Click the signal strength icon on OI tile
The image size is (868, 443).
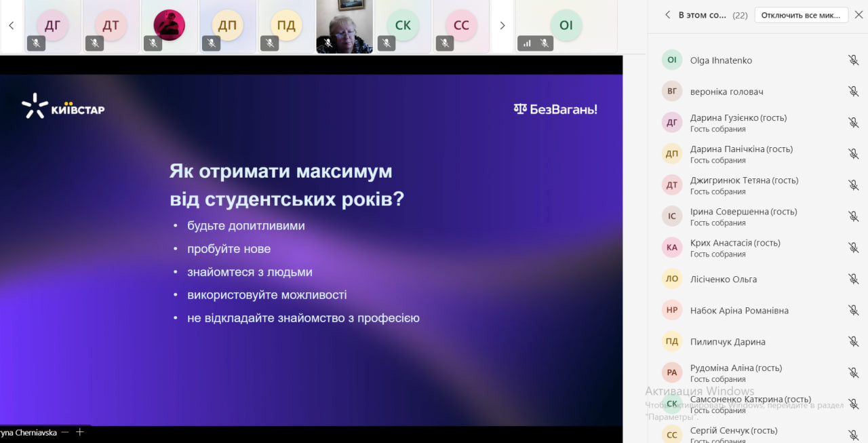pos(527,43)
